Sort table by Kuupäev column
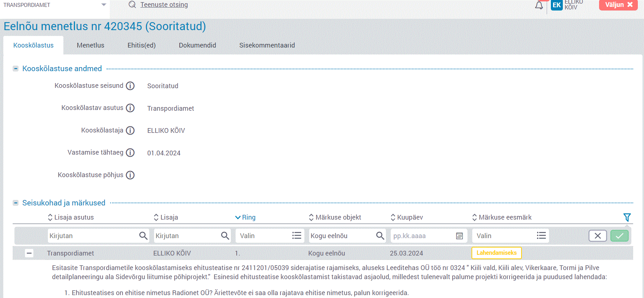 (x=407, y=217)
